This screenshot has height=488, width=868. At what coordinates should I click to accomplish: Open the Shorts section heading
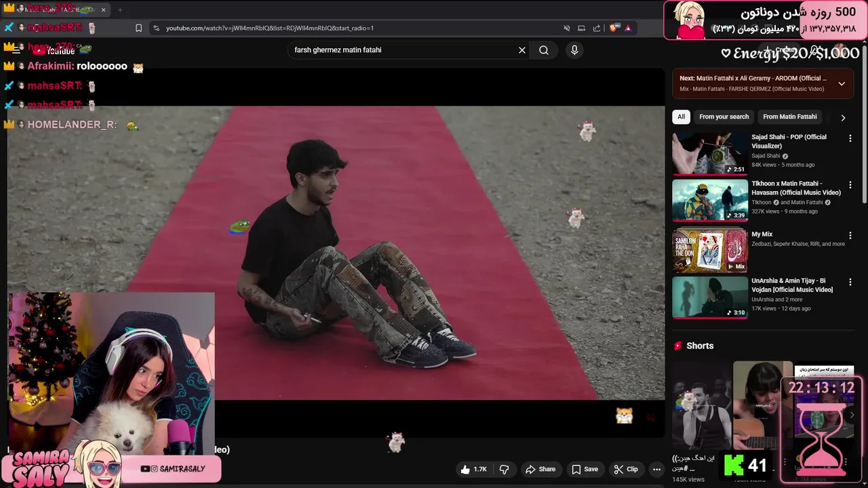(700, 346)
